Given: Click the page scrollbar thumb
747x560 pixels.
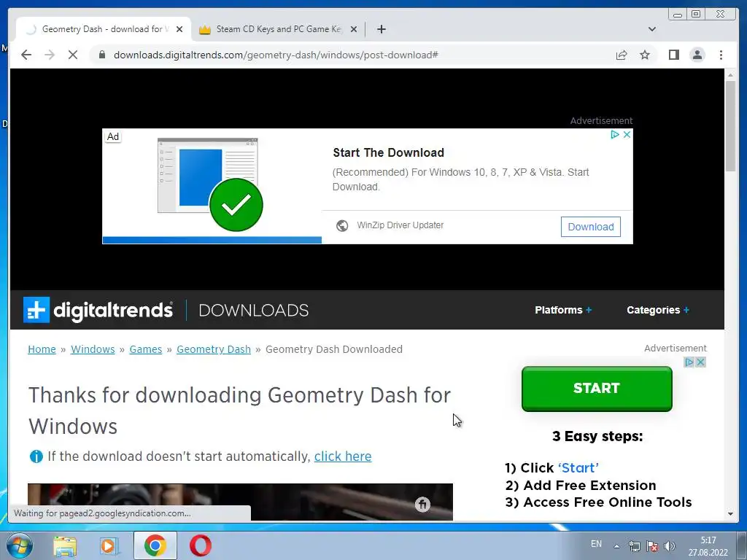Looking at the screenshot, I should 730,126.
